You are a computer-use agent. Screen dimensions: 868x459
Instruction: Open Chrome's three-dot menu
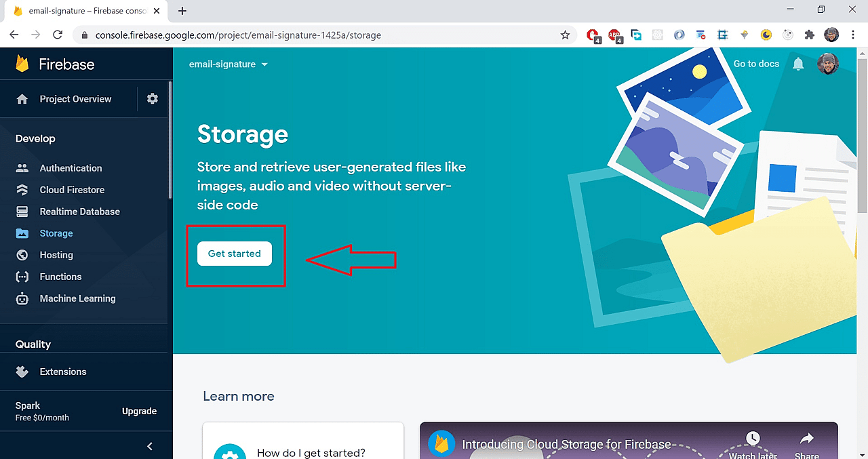click(852, 34)
